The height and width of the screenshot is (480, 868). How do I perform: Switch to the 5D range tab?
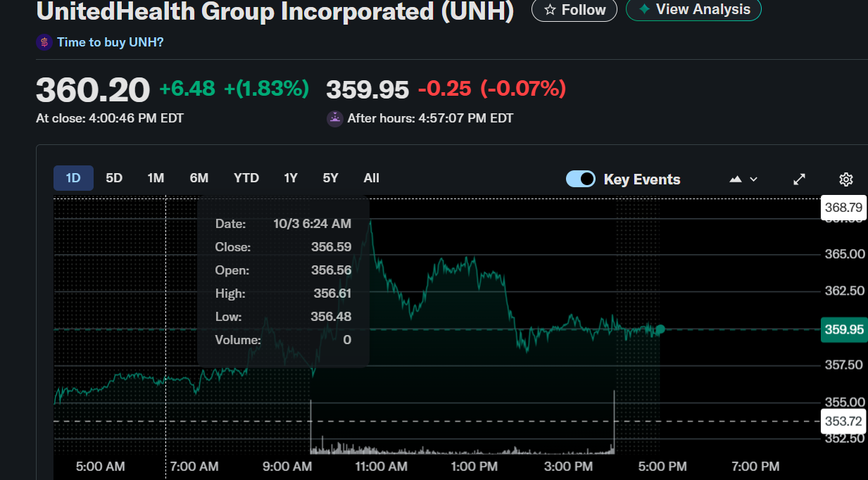tap(114, 178)
